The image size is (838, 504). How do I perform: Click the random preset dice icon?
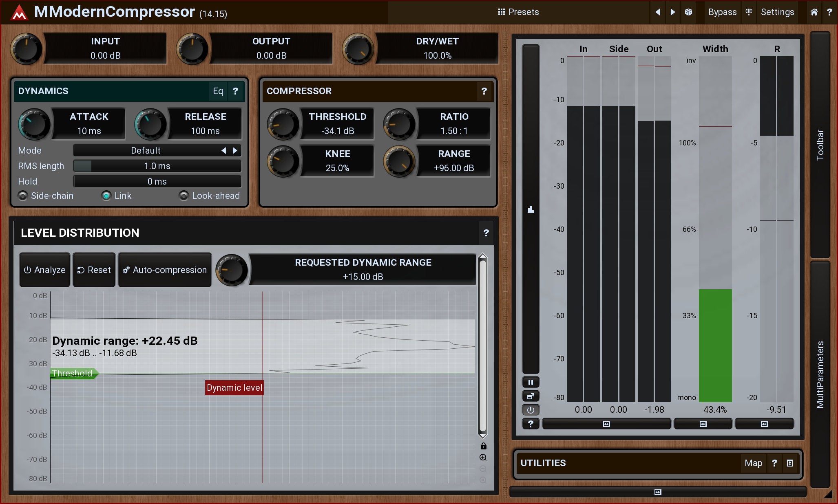point(688,12)
